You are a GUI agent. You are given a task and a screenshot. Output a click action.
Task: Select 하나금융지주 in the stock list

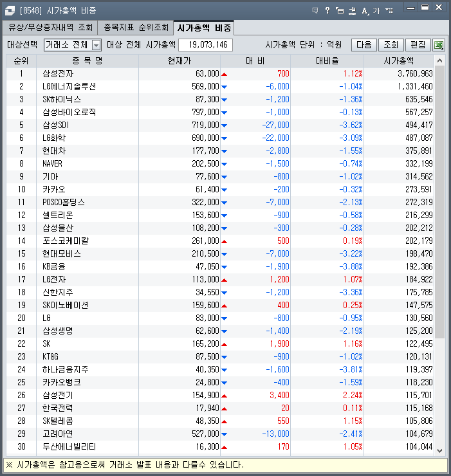(x=65, y=369)
